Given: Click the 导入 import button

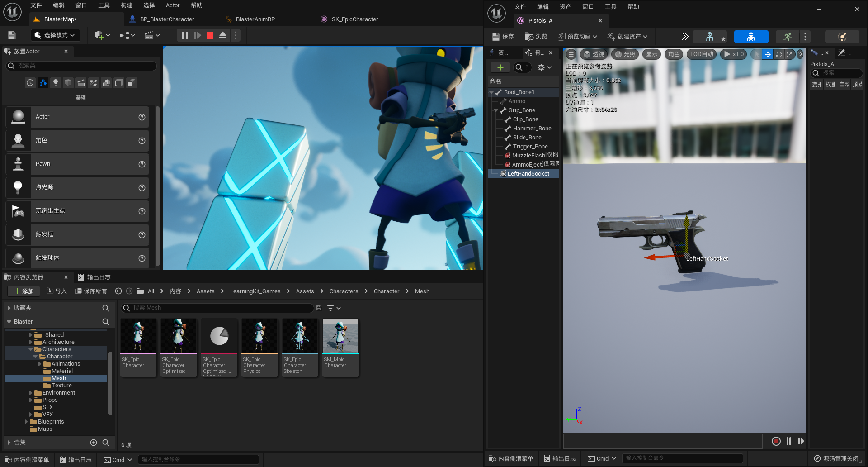Looking at the screenshot, I should coord(57,291).
